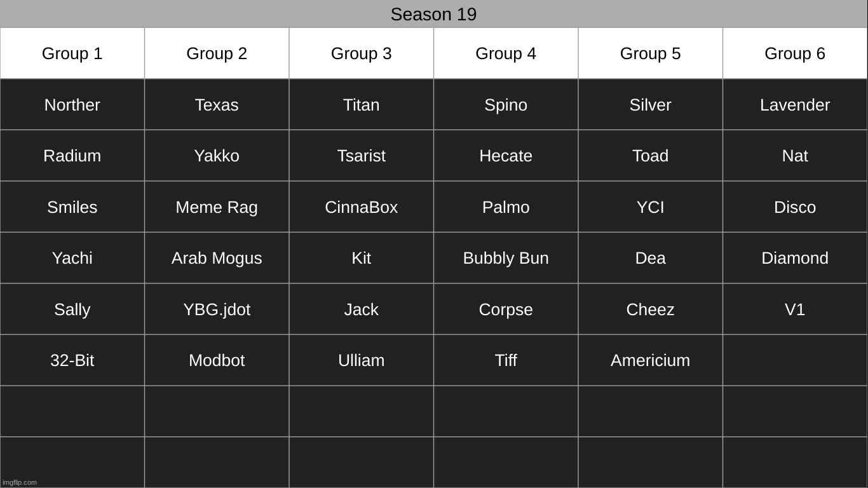
Task: Select the Texas cell
Action: (x=217, y=105)
